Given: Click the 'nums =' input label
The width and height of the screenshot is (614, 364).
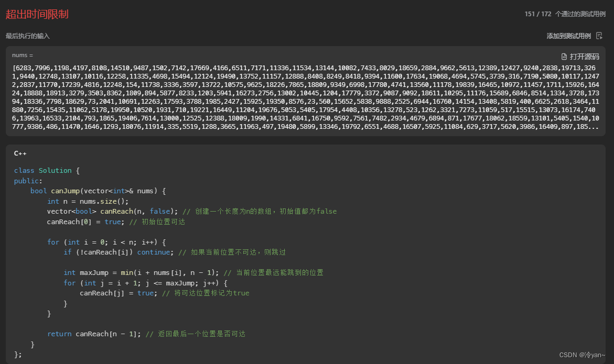Looking at the screenshot, I should pyautogui.click(x=23, y=55).
